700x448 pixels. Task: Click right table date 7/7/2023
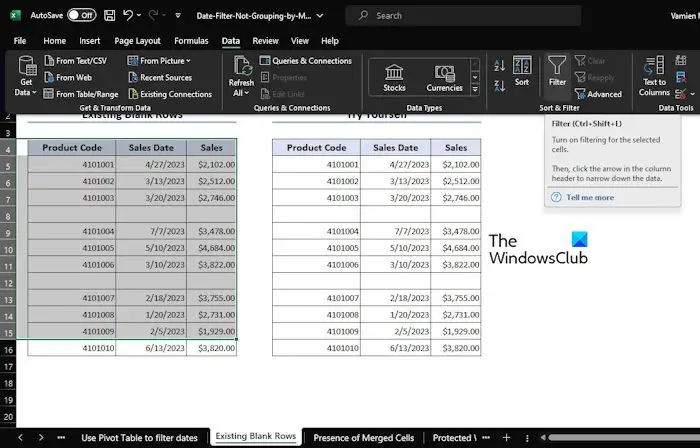396,231
